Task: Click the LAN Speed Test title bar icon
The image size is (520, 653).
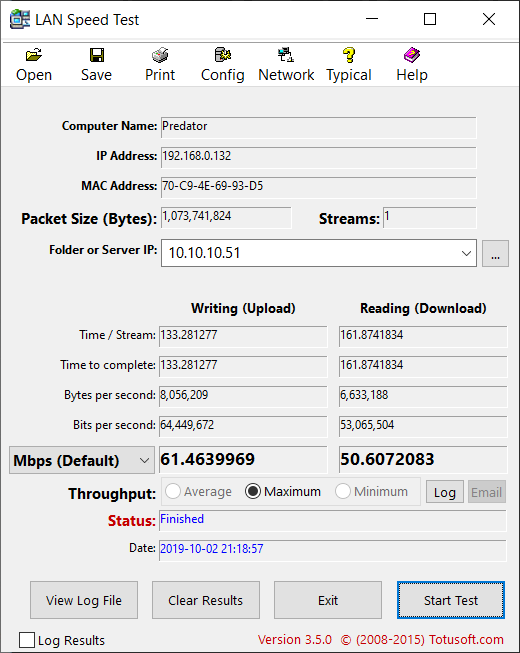Action: click(x=20, y=19)
